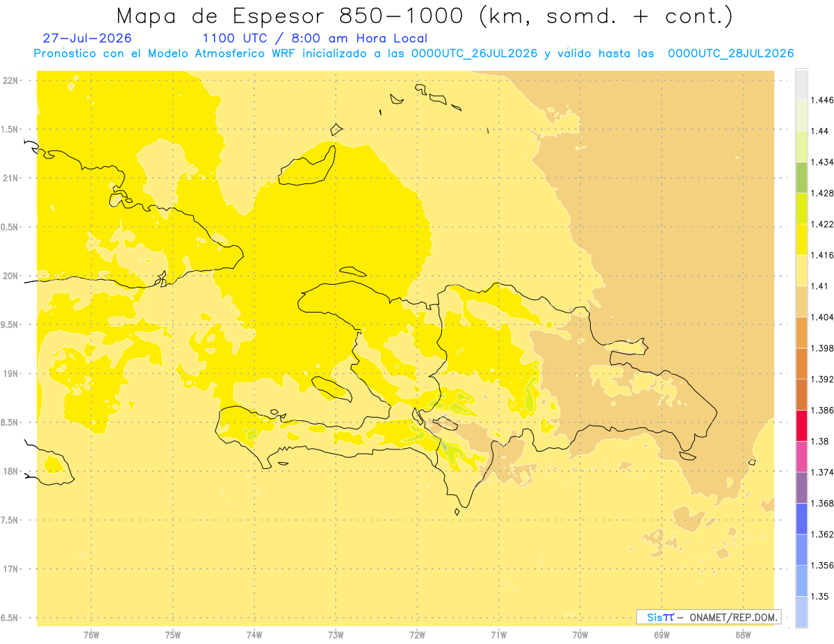834x644 pixels.
Task: Click the legend value '1.44'
Action: click(x=821, y=131)
